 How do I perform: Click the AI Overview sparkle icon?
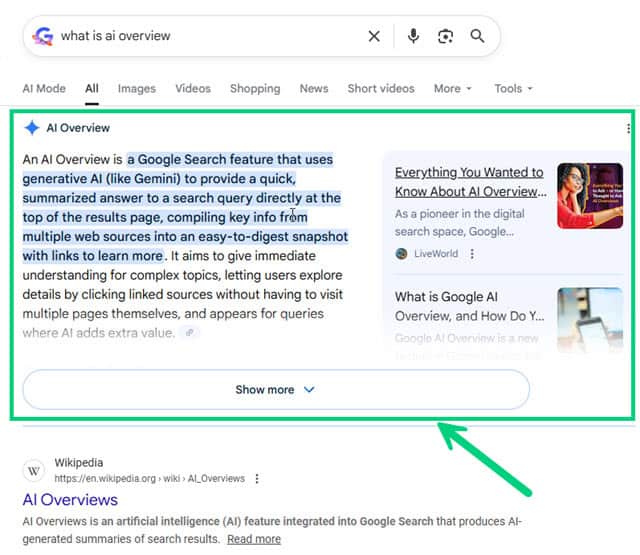(x=32, y=128)
